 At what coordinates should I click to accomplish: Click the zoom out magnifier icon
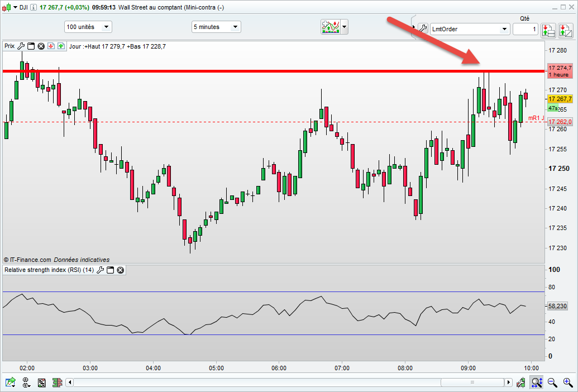coord(552,383)
